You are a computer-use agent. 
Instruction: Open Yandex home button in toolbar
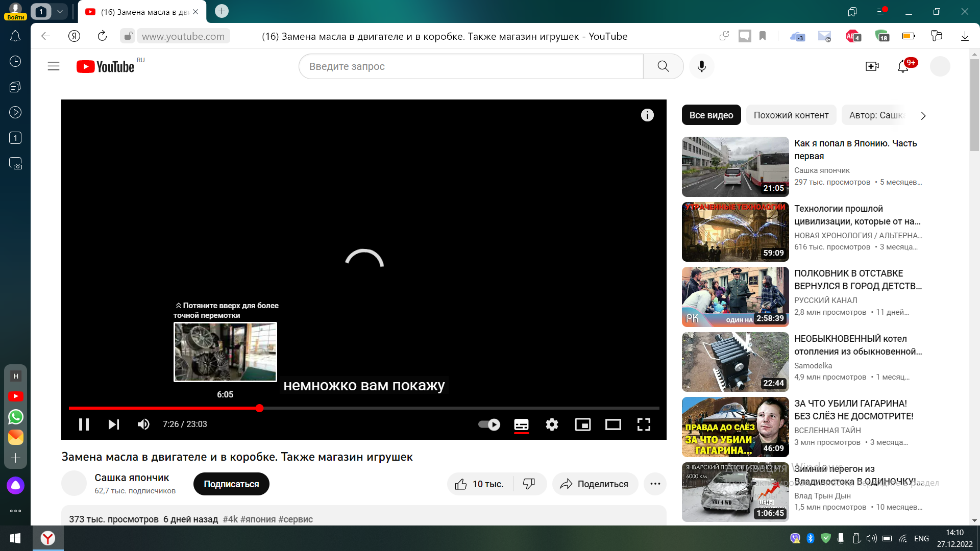[x=75, y=36]
